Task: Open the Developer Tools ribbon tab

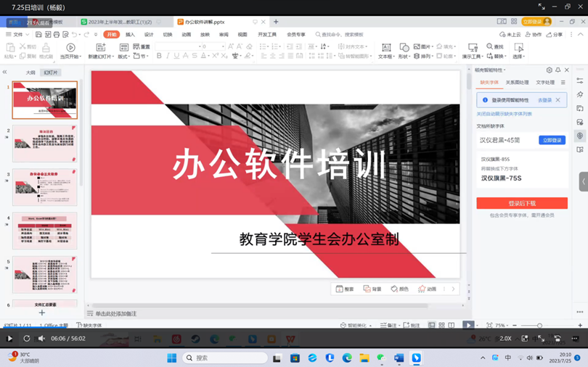Action: pyautogui.click(x=267, y=35)
